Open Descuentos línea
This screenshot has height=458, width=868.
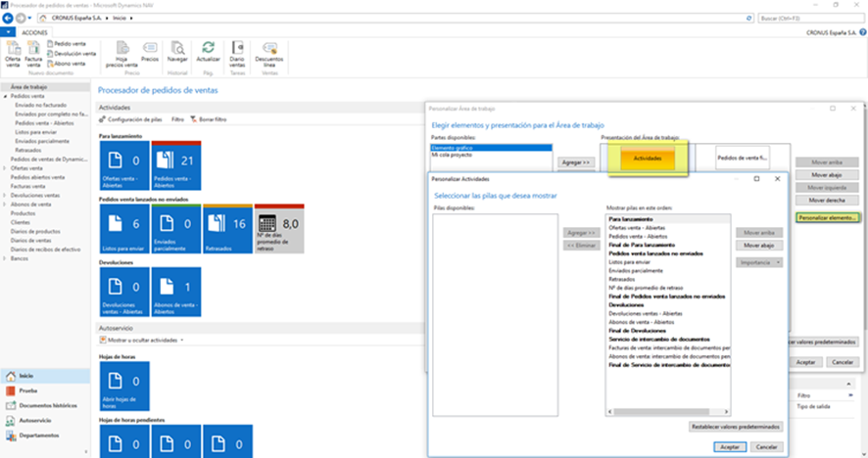(x=269, y=54)
